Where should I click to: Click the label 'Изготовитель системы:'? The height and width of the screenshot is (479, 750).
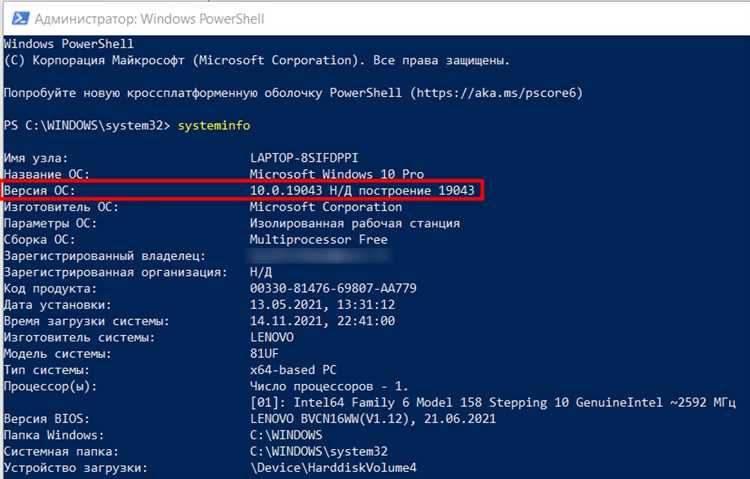pos(79,337)
